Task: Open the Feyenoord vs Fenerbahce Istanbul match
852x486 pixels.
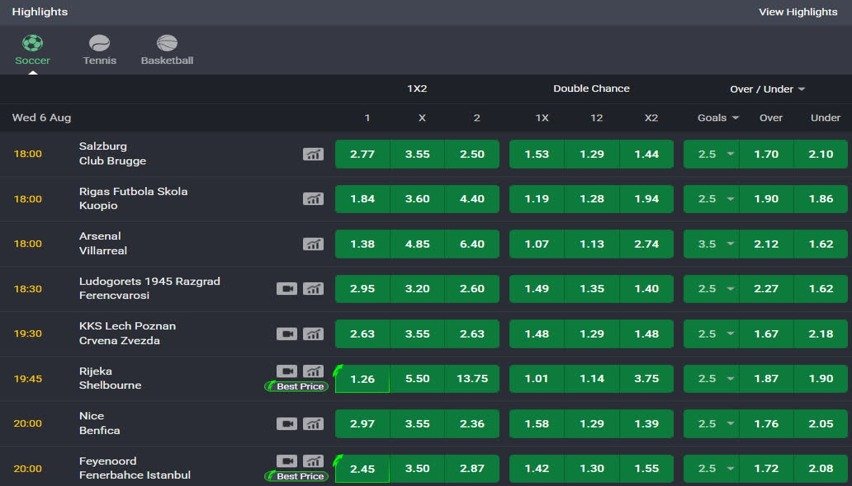Action: (135, 468)
